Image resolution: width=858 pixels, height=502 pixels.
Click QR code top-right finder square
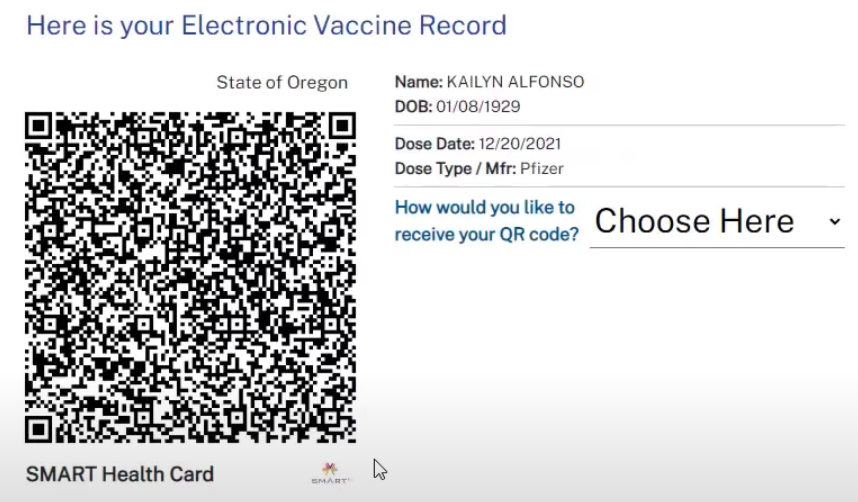pyautogui.click(x=342, y=126)
